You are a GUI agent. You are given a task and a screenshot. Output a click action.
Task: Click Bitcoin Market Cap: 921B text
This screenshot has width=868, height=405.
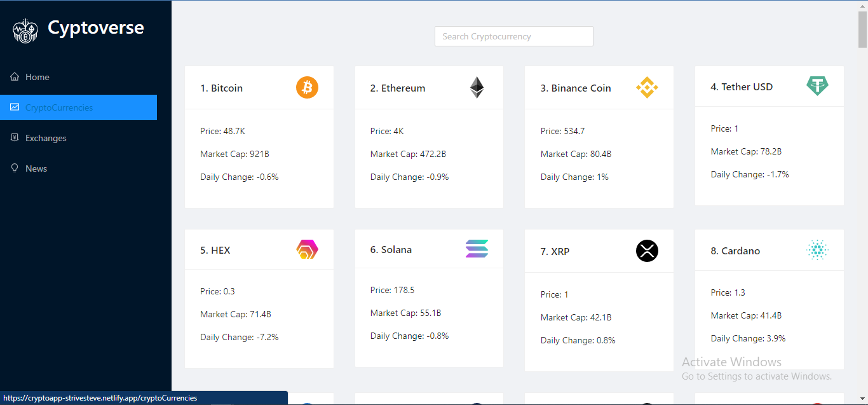(235, 154)
